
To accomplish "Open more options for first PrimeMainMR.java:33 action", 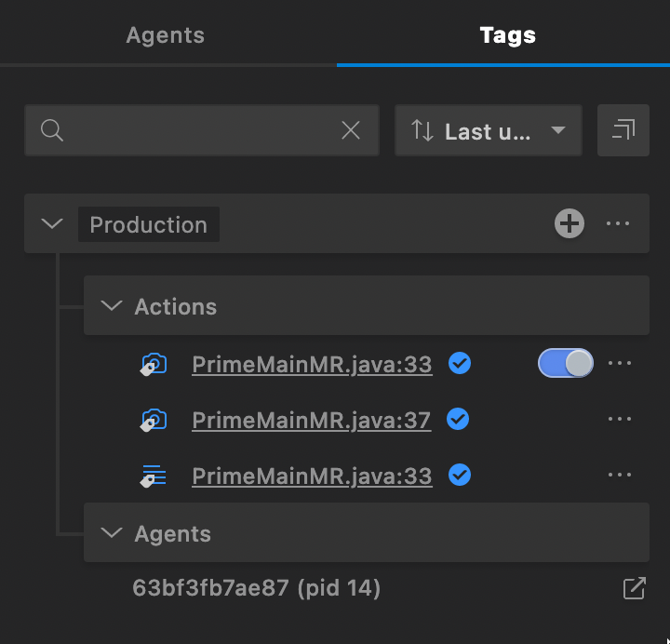I will click(620, 364).
